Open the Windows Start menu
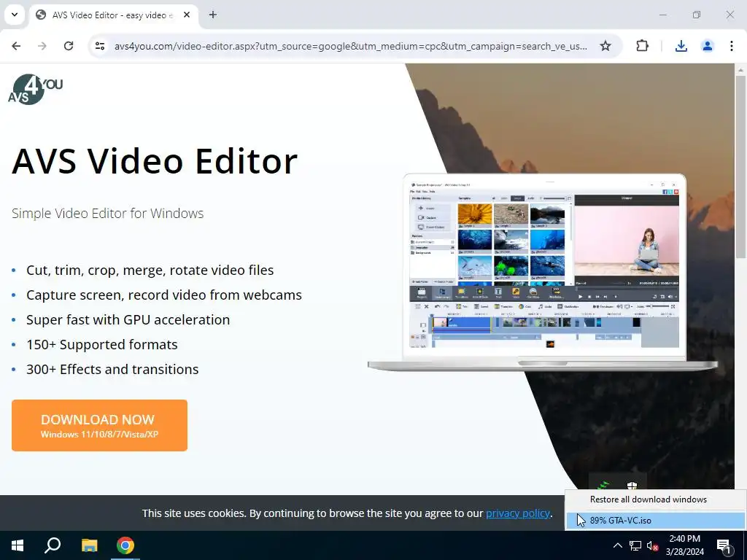747x560 pixels. (18, 545)
